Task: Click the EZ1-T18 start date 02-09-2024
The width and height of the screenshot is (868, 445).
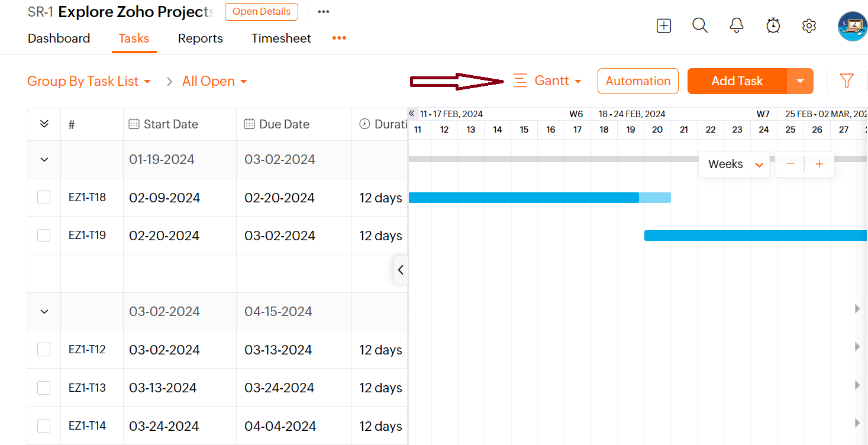Action: [x=164, y=198]
